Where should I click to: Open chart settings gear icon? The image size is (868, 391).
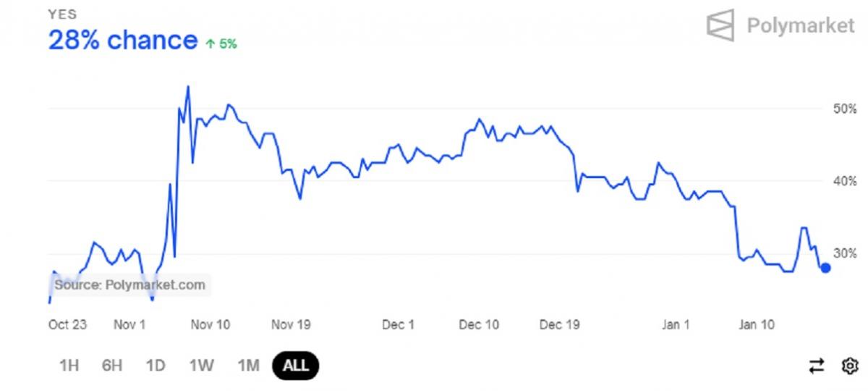(x=849, y=366)
